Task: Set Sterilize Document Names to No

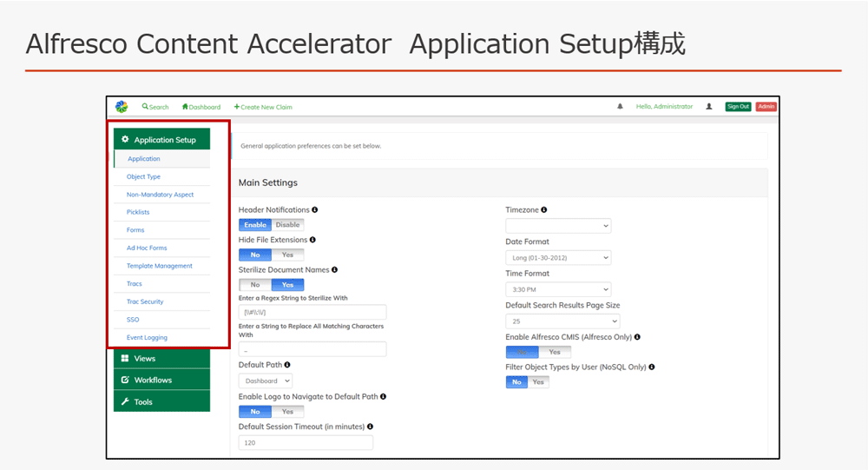Action: click(255, 284)
